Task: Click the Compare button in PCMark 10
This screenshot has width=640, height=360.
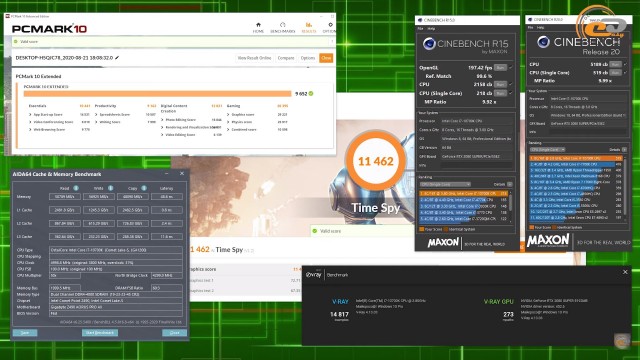Action: click(x=286, y=58)
